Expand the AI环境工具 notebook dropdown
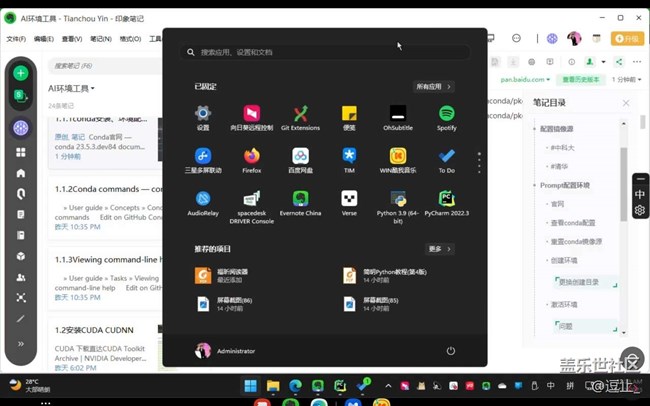The image size is (650, 406). click(72, 89)
